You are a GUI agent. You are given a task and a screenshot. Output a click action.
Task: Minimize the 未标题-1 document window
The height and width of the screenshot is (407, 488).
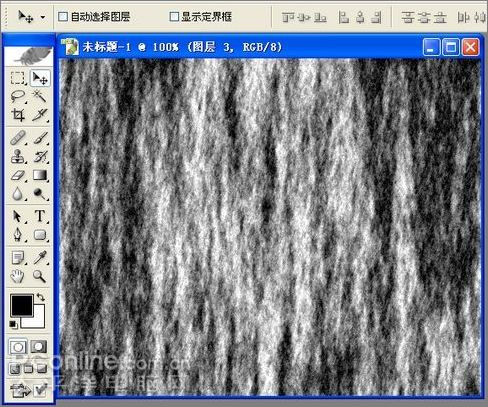point(431,47)
